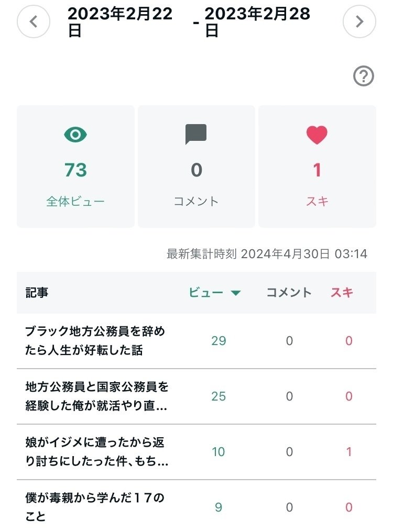Click the 記事 column header
The width and height of the screenshot is (393, 532).
[x=37, y=293]
